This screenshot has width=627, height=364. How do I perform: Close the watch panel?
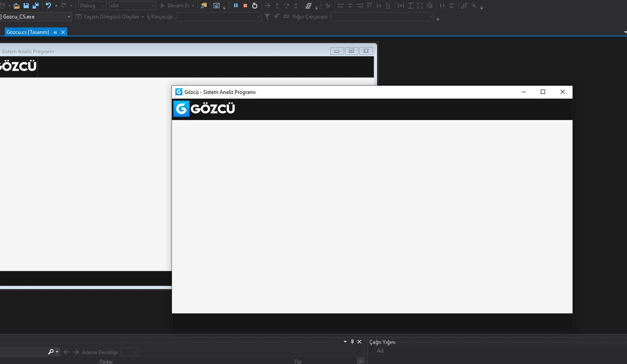pyautogui.click(x=359, y=342)
